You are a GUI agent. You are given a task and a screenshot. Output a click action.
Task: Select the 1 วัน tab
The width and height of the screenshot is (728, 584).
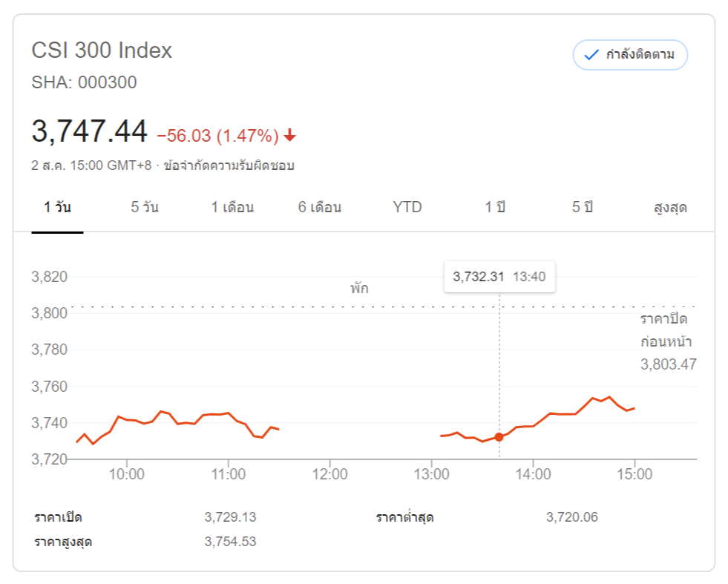click(x=57, y=208)
